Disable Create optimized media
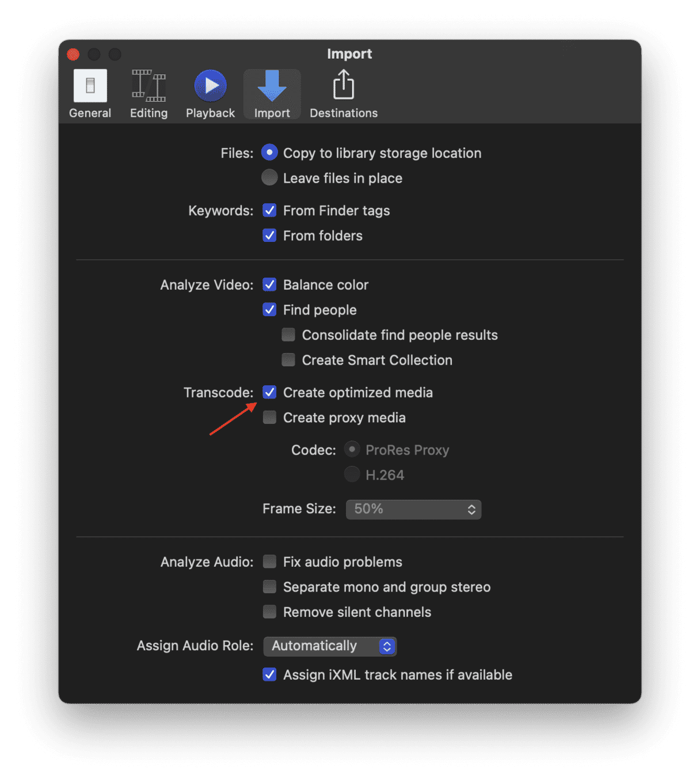 point(269,392)
